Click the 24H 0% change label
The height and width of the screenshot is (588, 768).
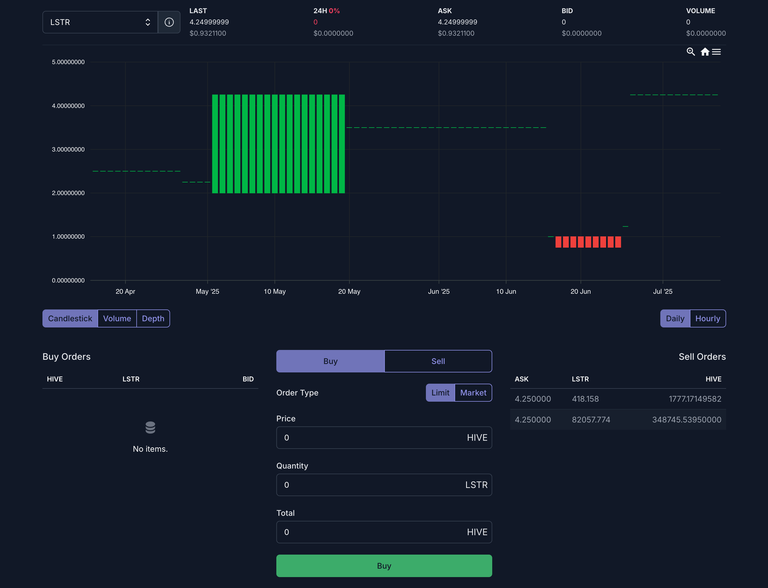pos(327,11)
